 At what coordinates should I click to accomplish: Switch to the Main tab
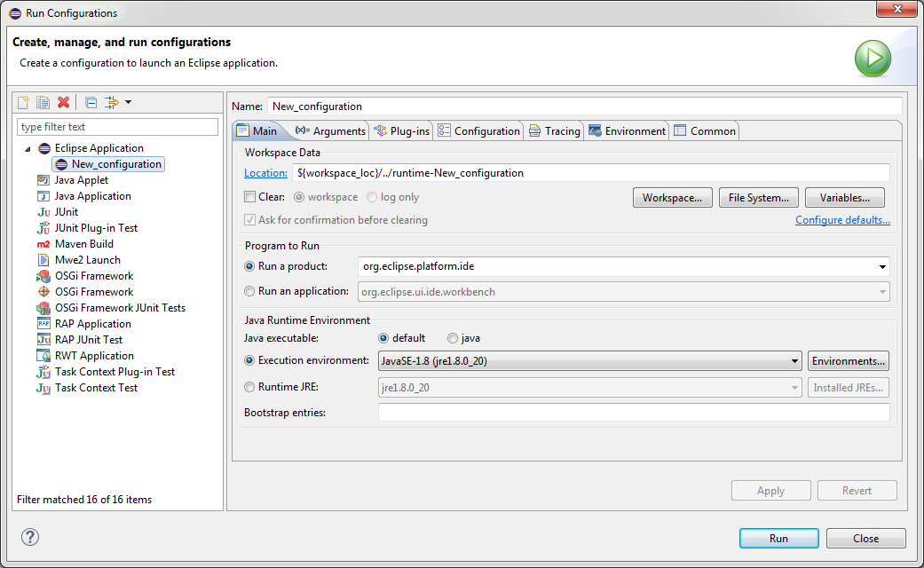click(257, 130)
